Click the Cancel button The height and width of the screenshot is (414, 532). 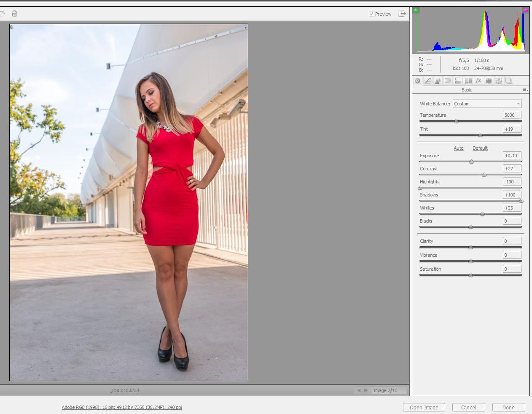[468, 407]
